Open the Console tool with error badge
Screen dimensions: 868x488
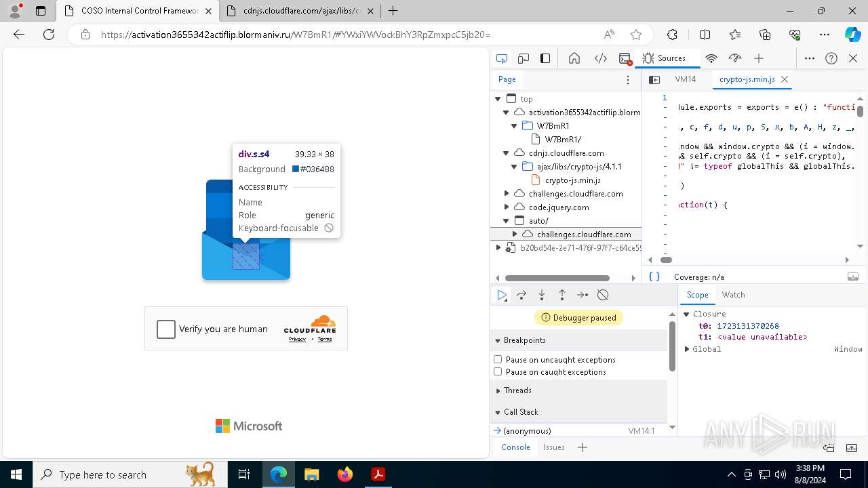(625, 58)
